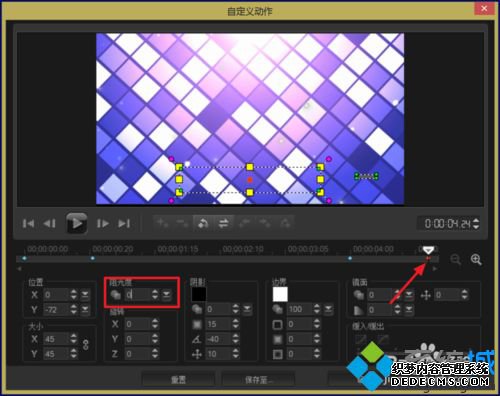Click the position X value field
The height and width of the screenshot is (396, 500).
coord(56,295)
